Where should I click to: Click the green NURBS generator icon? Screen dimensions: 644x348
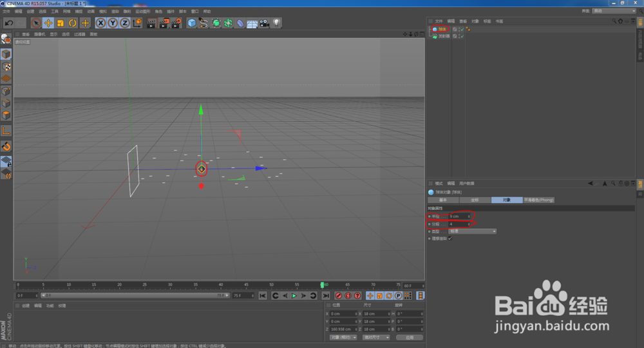(216, 23)
